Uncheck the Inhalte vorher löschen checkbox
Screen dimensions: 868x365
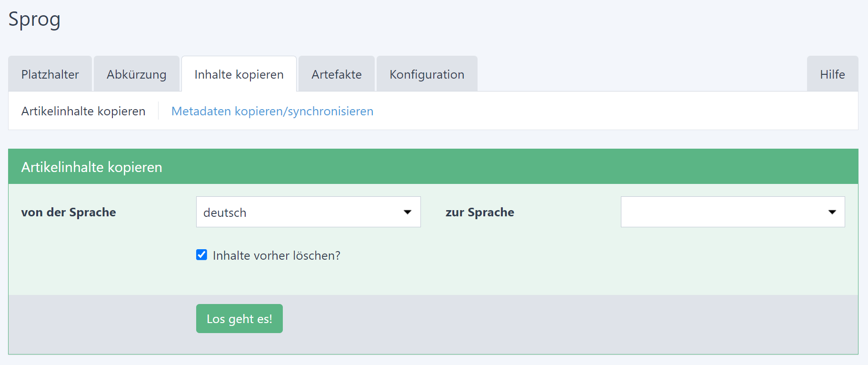click(x=202, y=255)
